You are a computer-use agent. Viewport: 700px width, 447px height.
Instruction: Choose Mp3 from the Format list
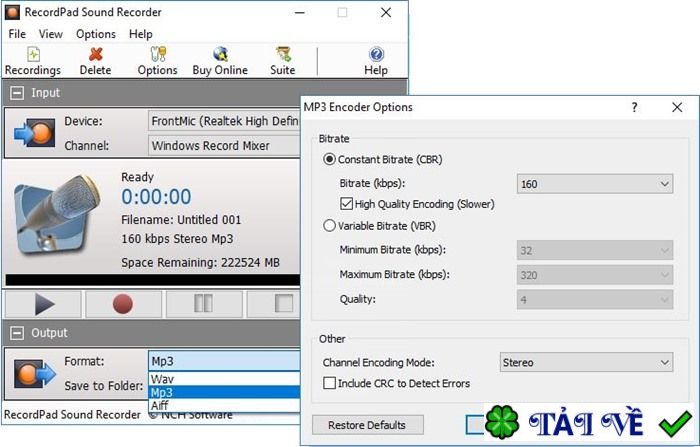tap(224, 393)
